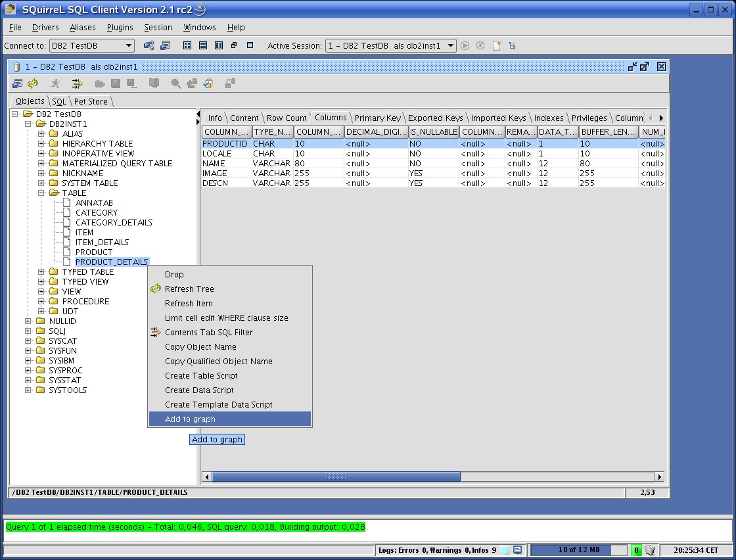Open the Active Session dropdown
736x560 pixels.
(x=451, y=46)
